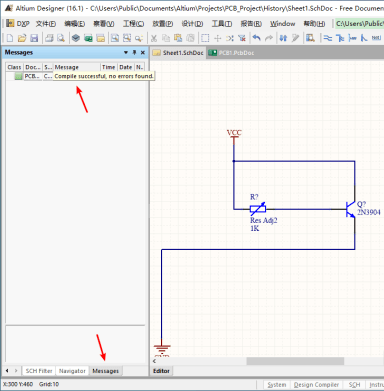Pin the Messages panel
384x391 pixels.
[x=134, y=52]
